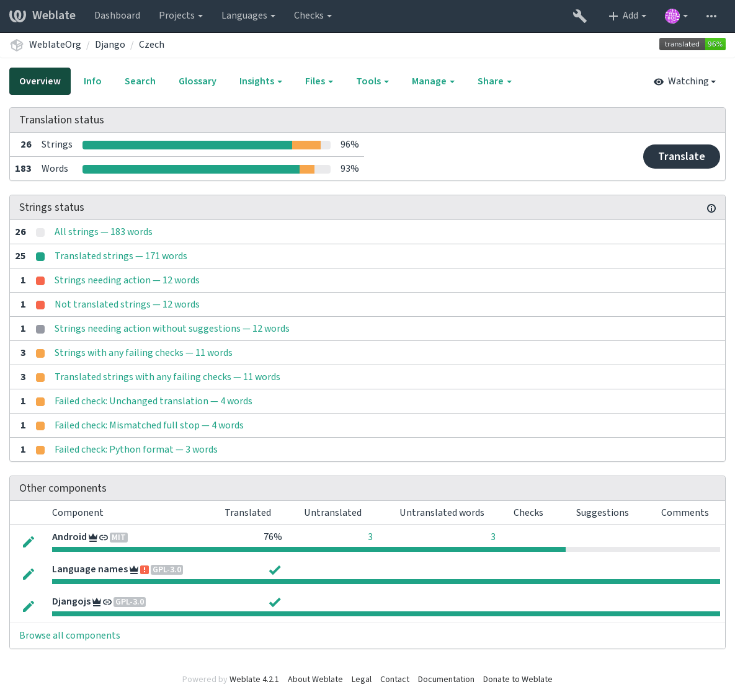The image size is (735, 700).
Task: Open the Documentation footer link
Action: point(446,680)
